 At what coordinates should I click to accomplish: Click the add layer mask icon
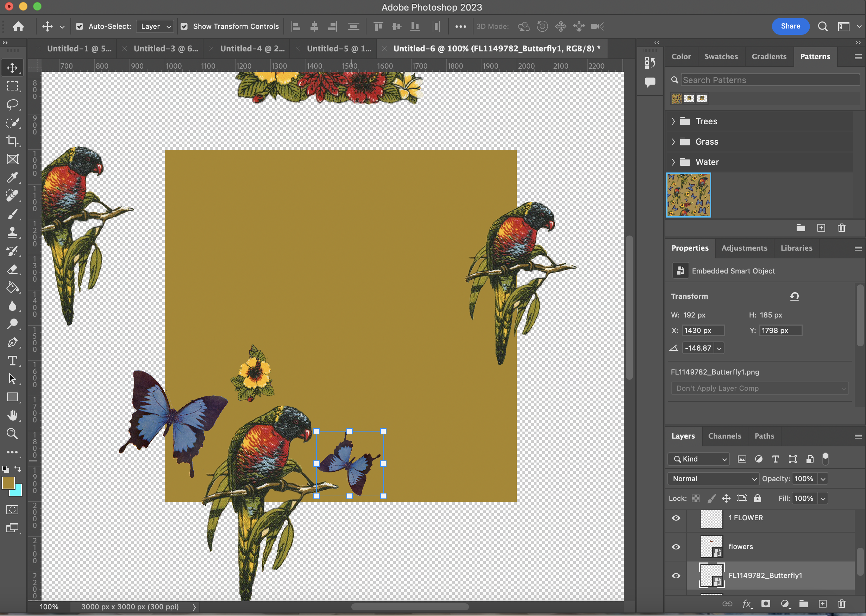pyautogui.click(x=765, y=603)
